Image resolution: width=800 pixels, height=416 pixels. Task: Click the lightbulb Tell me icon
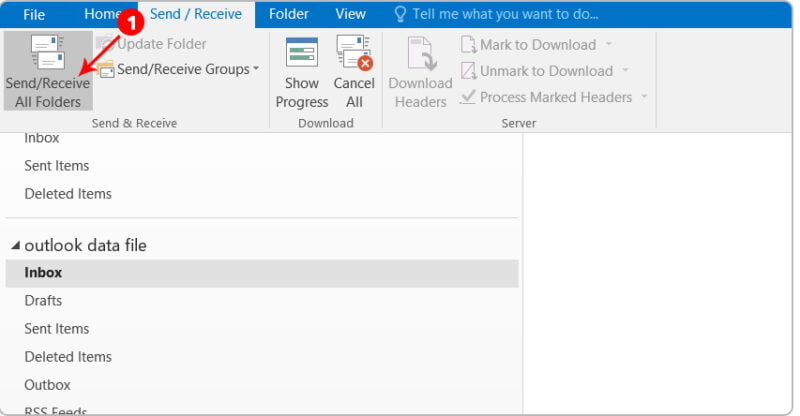pos(401,14)
